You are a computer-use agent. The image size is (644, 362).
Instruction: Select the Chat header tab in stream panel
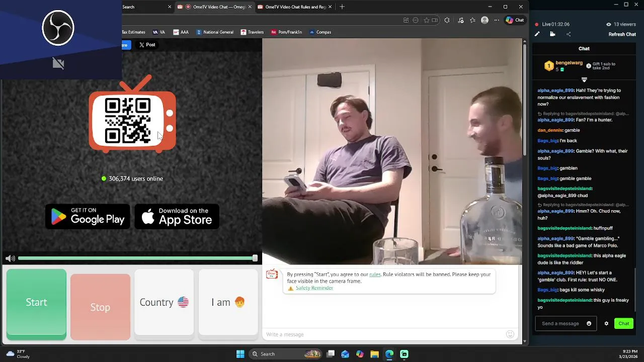coord(584,49)
